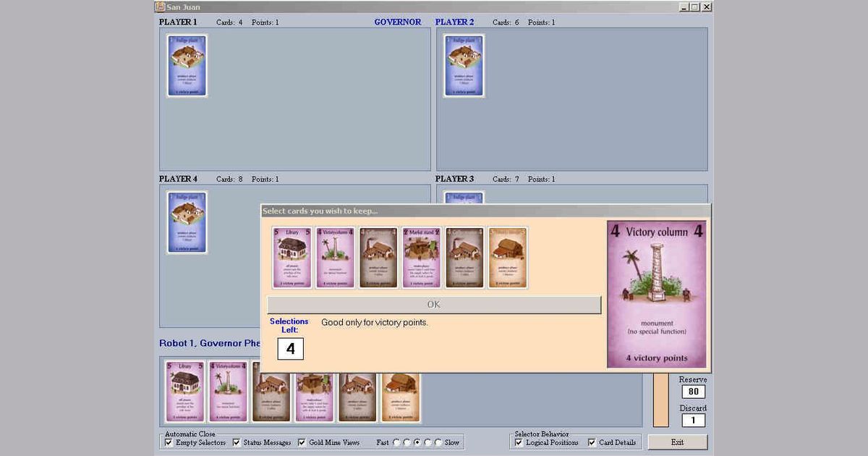Toggle the Status Messages checkbox
The image size is (868, 456).
(x=237, y=442)
